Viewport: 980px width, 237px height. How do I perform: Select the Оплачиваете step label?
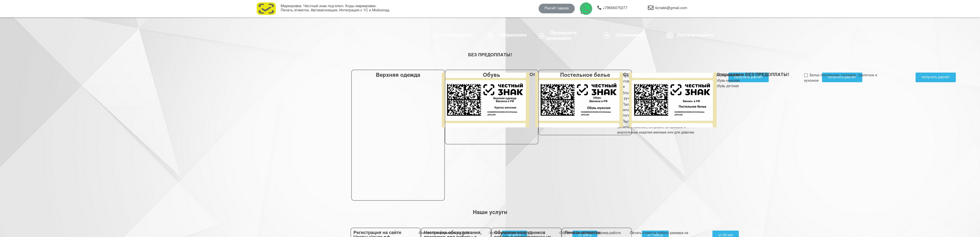coord(630,35)
